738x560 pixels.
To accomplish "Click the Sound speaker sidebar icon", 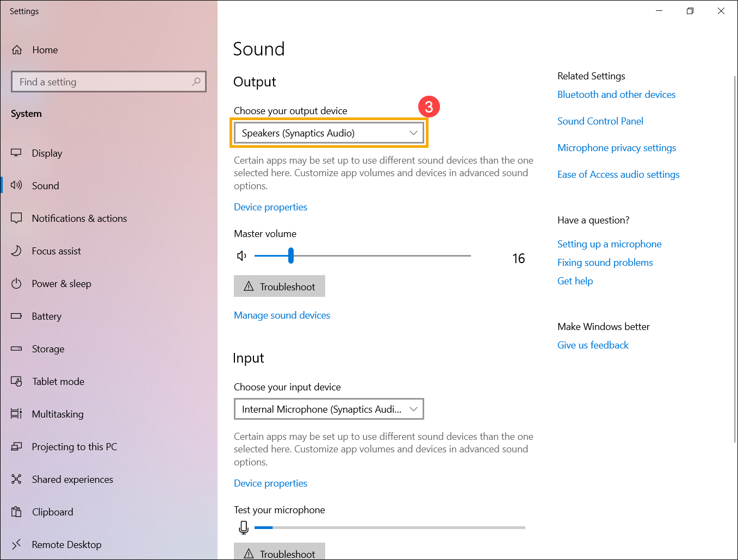I will tap(16, 185).
